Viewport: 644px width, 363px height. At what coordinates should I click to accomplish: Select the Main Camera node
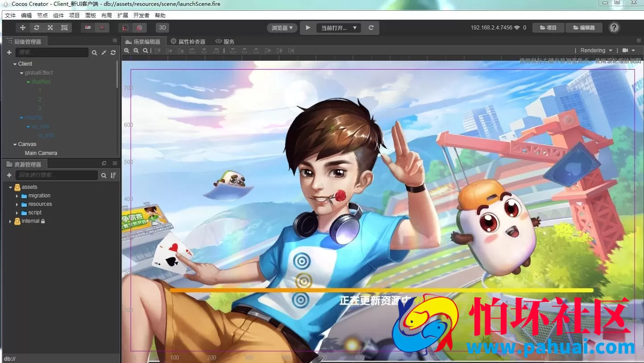pyautogui.click(x=41, y=153)
